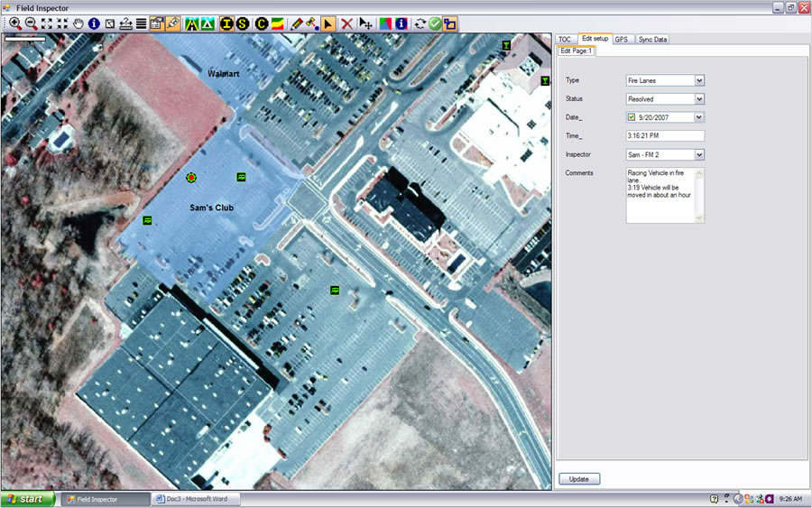Click the blue Identify info tool

click(x=94, y=23)
